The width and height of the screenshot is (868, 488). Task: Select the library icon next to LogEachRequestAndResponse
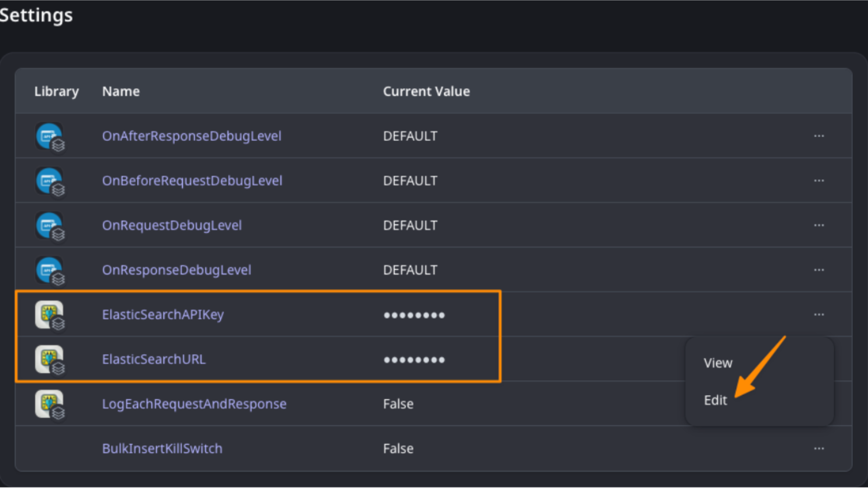pyautogui.click(x=50, y=404)
